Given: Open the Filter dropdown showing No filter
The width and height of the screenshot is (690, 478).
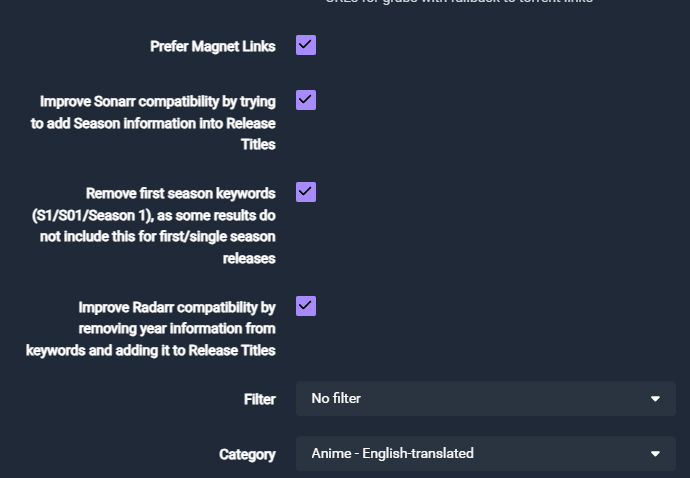Looking at the screenshot, I should (485, 398).
